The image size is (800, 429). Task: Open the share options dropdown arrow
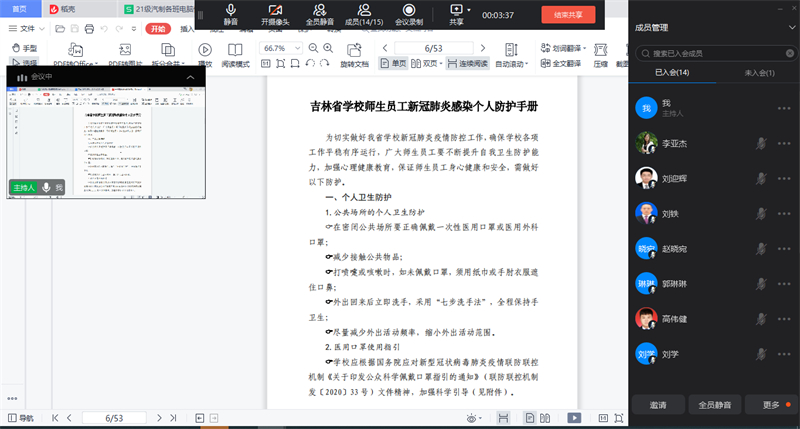[471, 10]
